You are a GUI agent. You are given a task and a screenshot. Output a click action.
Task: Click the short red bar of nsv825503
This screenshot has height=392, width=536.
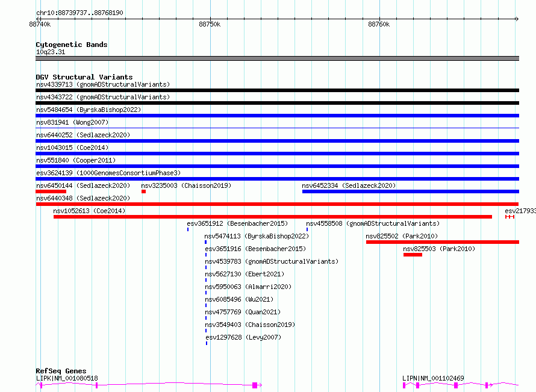point(413,255)
